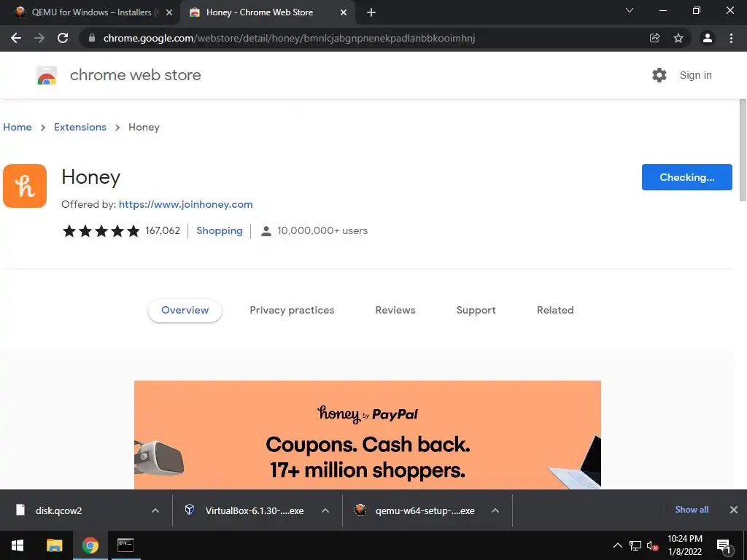Go to the Extensions breadcrumb
The width and height of the screenshot is (747, 560).
click(x=80, y=127)
